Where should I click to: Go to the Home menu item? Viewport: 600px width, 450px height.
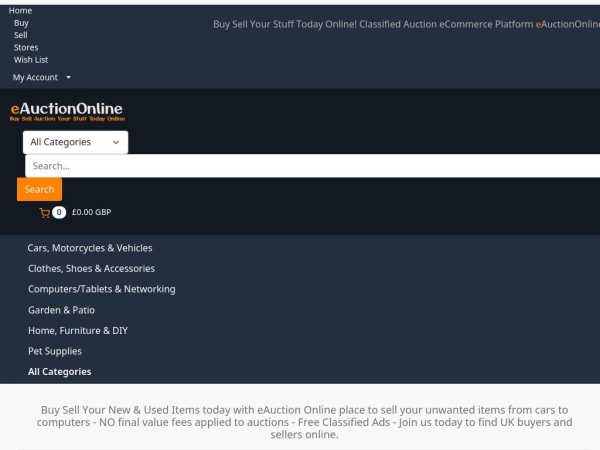(20, 11)
